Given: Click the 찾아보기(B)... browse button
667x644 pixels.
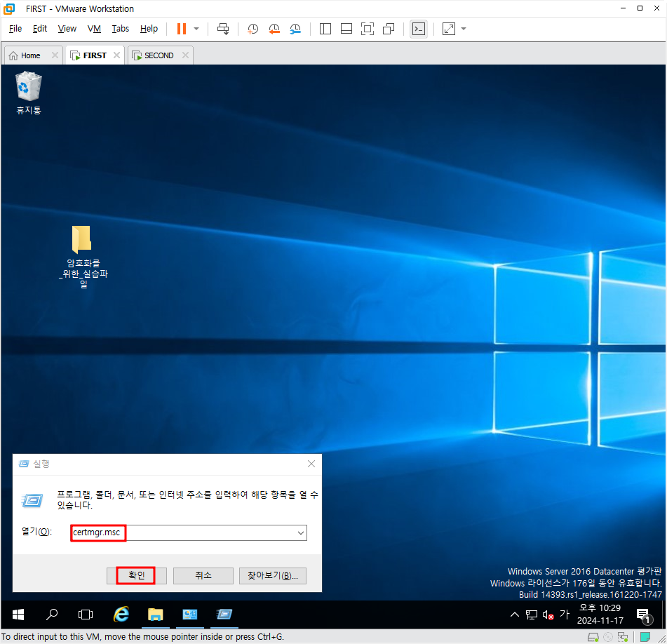Looking at the screenshot, I should point(273,575).
